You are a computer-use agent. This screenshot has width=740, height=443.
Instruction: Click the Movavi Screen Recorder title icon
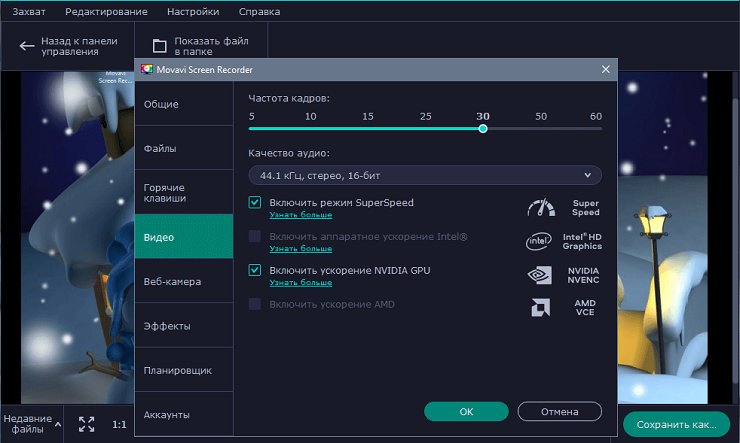tap(148, 70)
